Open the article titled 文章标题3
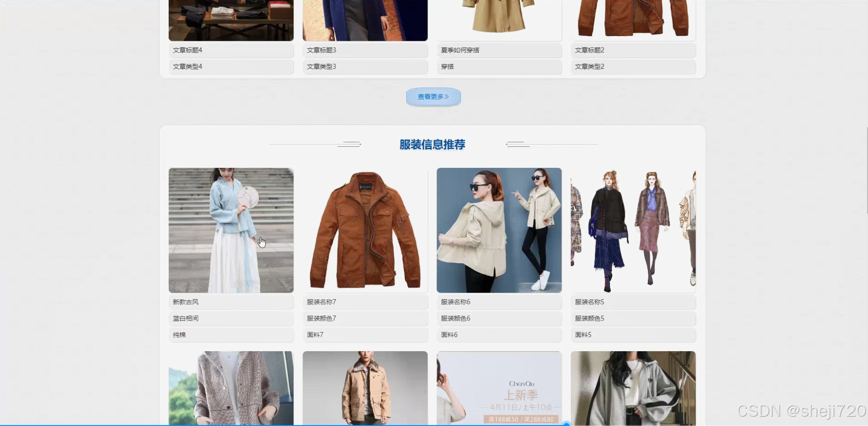The image size is (868, 426). click(365, 50)
